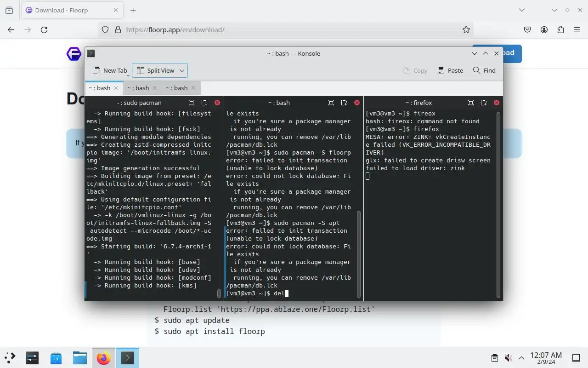
Task: Close the sudo pacman split pane
Action: click(217, 103)
